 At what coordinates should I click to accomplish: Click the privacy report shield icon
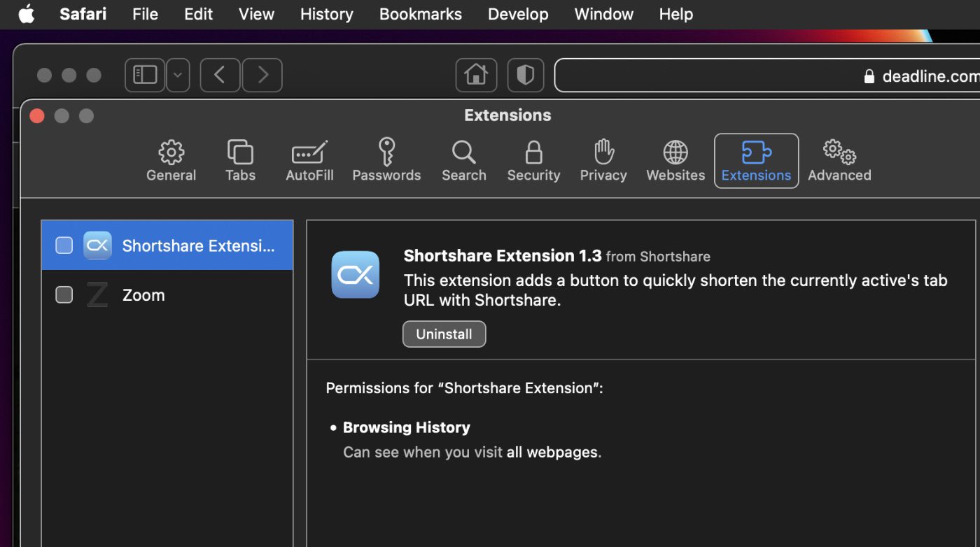[x=525, y=75]
